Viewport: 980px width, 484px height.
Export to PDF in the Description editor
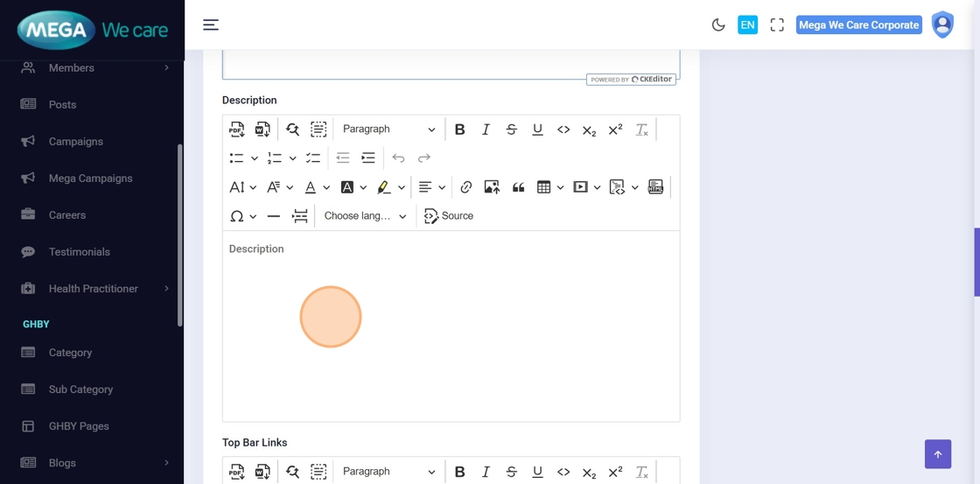pos(237,130)
